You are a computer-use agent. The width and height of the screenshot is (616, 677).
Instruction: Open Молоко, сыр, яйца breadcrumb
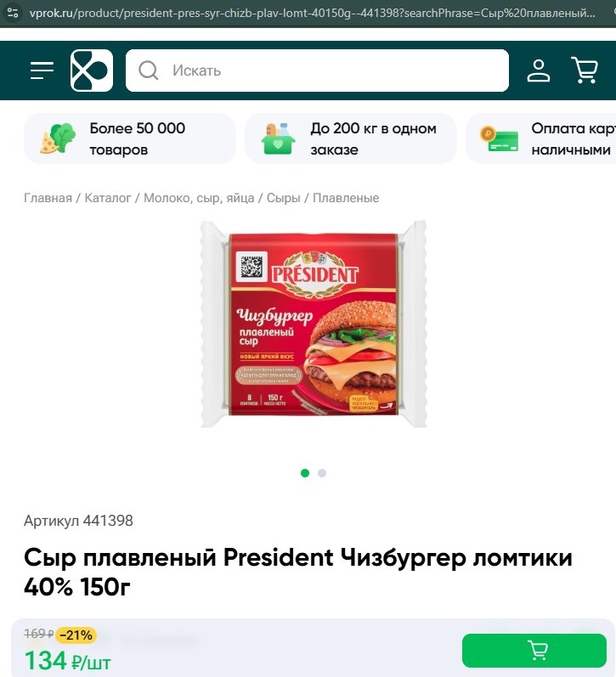(199, 198)
